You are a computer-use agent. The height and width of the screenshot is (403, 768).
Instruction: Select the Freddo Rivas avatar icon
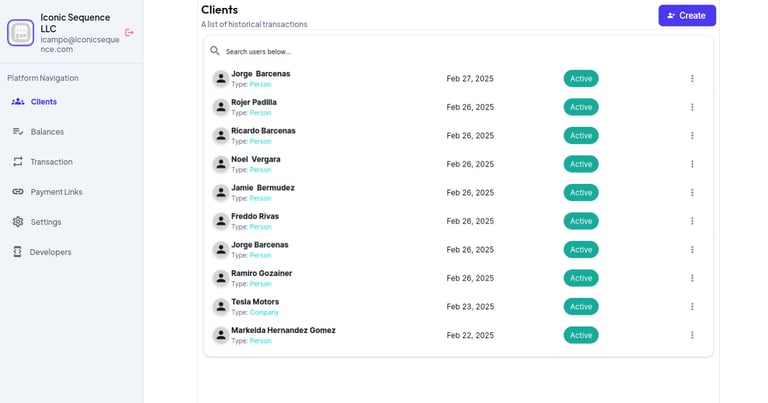pyautogui.click(x=220, y=221)
